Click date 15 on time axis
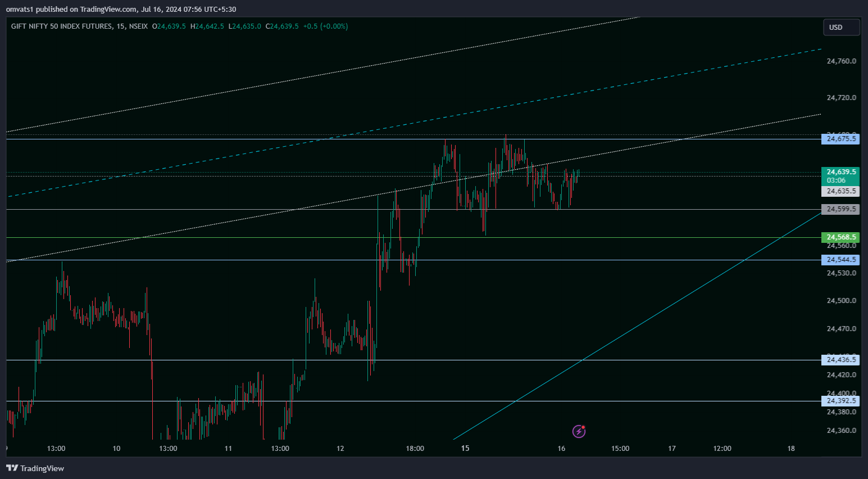This screenshot has height=479, width=868. pyautogui.click(x=465, y=449)
